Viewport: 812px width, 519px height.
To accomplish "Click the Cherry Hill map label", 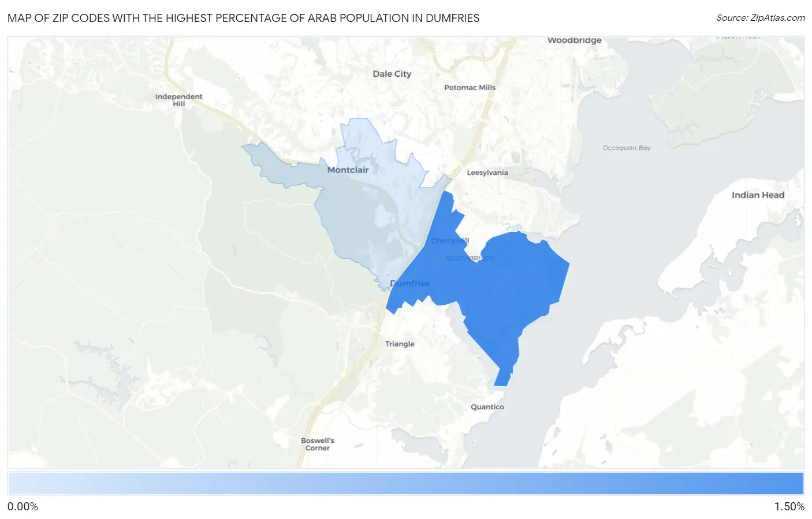I will (x=450, y=241).
